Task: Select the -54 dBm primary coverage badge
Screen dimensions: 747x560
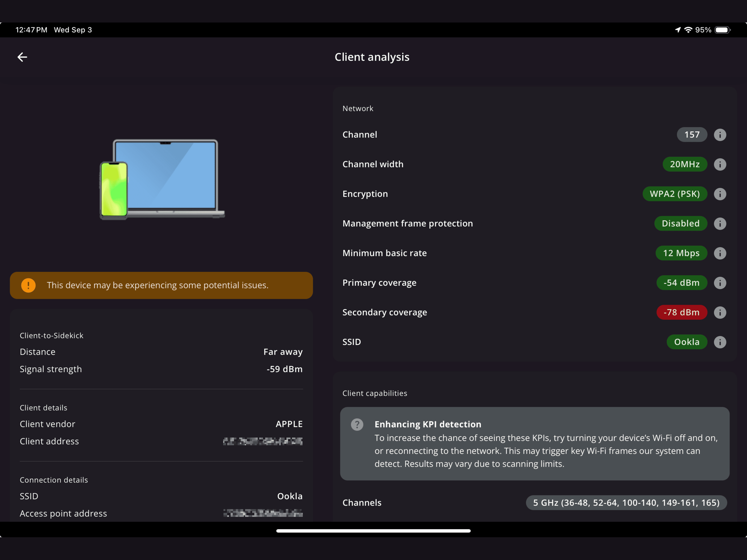Action: coord(682,283)
